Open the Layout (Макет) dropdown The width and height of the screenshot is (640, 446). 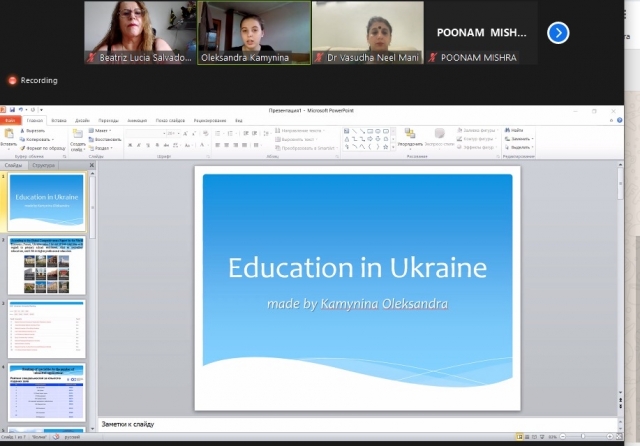click(101, 131)
